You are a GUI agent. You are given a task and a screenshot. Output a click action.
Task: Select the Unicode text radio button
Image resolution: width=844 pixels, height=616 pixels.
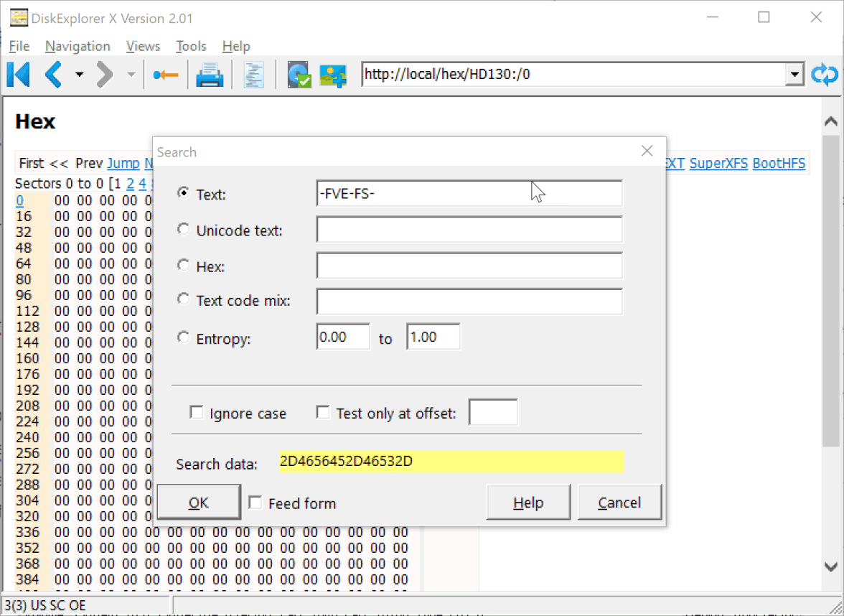click(184, 230)
